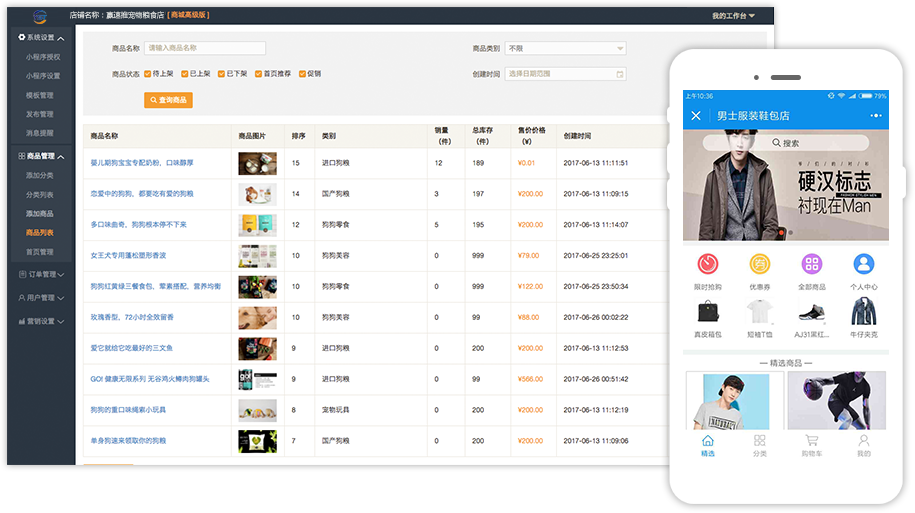Tap the basketball player featured product image
The image size is (915, 513).
[x=837, y=400]
